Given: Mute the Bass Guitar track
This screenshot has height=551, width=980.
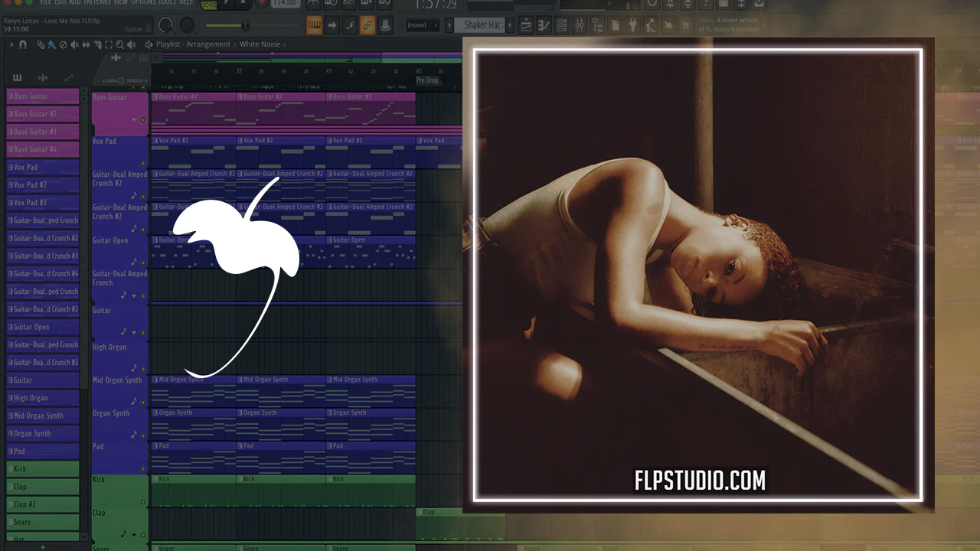Looking at the screenshot, I should [x=143, y=120].
